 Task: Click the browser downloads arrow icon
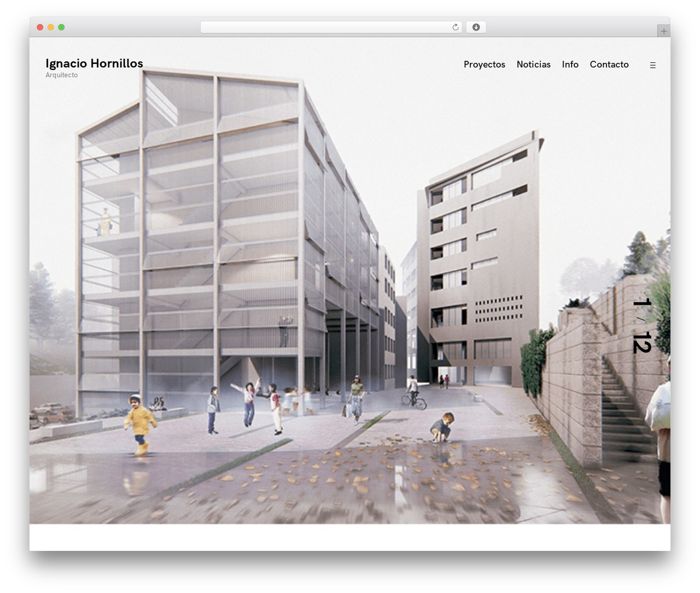point(476,27)
